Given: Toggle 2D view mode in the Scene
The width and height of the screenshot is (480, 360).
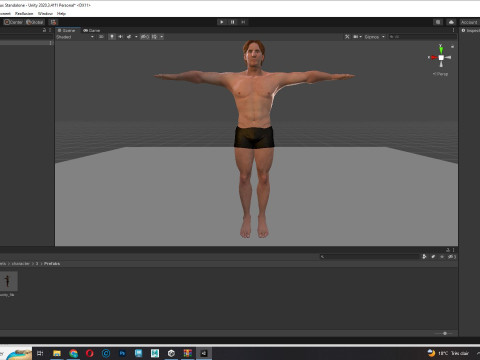Looking at the screenshot, I should (x=101, y=37).
